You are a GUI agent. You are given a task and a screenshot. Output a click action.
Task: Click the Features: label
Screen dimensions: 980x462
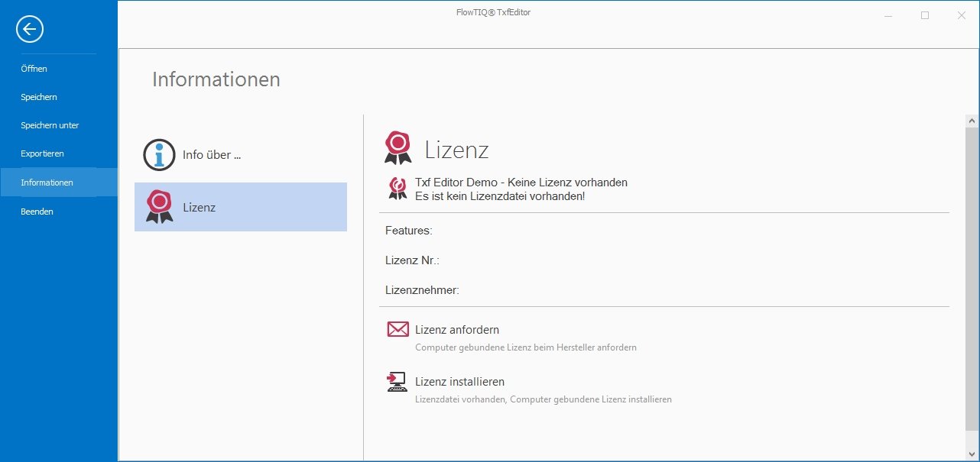[409, 230]
